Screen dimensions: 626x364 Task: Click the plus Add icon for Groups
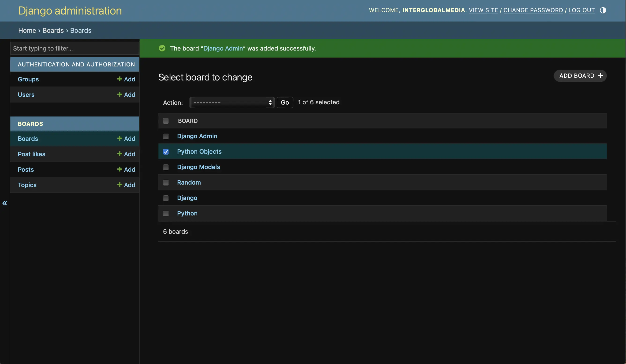pyautogui.click(x=119, y=79)
